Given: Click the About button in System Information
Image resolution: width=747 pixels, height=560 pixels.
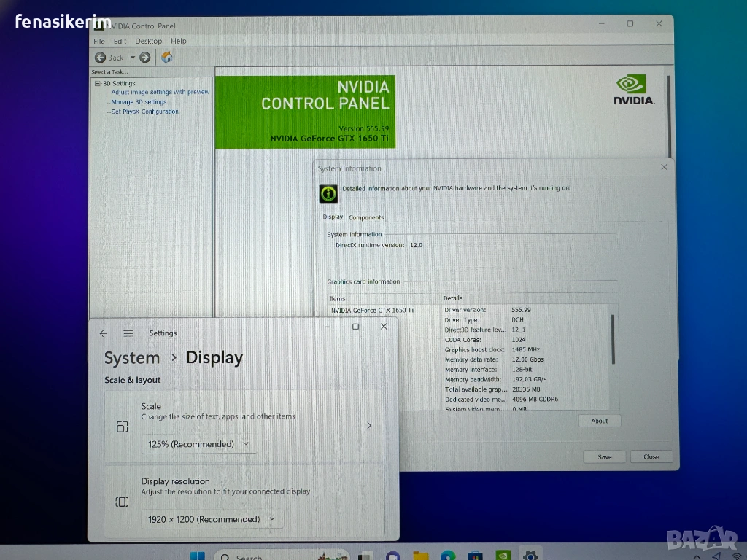Looking at the screenshot, I should click(x=600, y=421).
